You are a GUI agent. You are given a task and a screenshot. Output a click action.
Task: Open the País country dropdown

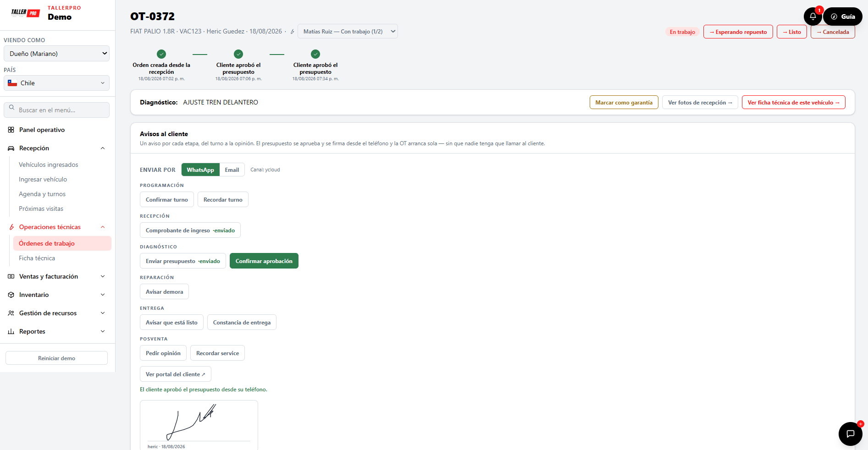coord(56,83)
